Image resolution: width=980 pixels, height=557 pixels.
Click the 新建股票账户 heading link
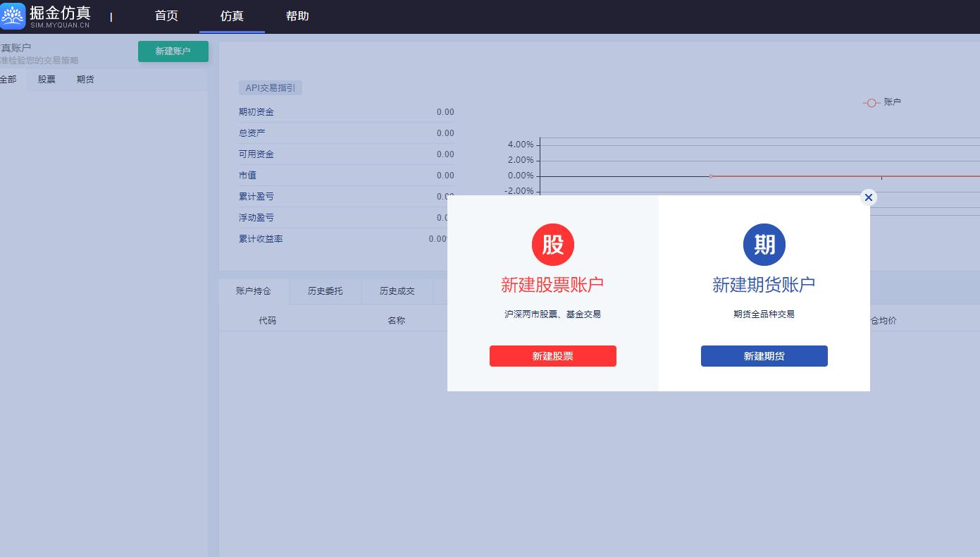pos(553,285)
